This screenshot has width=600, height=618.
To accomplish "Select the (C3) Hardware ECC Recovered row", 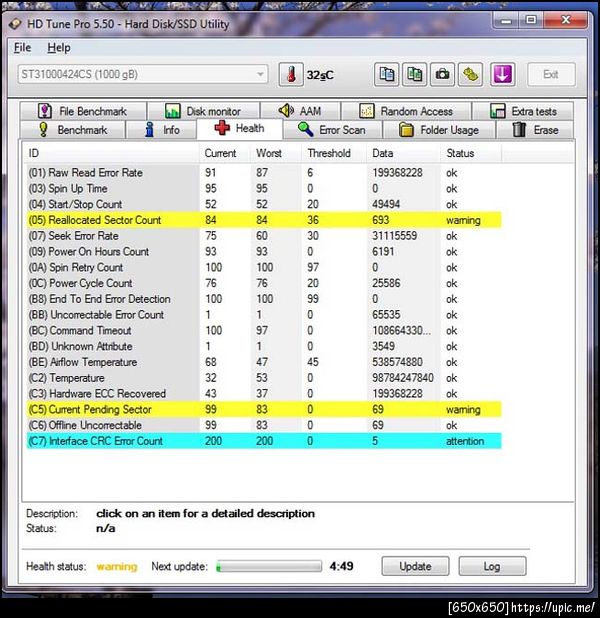I will tap(264, 393).
